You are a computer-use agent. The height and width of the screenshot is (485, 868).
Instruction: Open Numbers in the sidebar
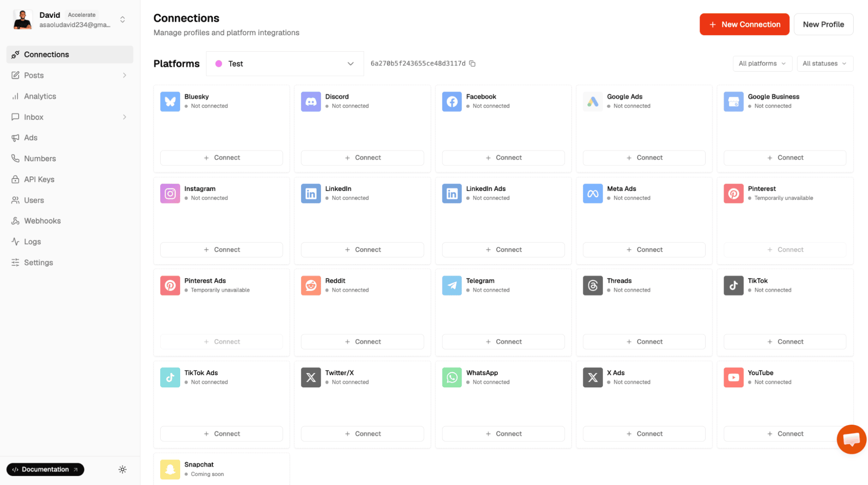[69, 159]
